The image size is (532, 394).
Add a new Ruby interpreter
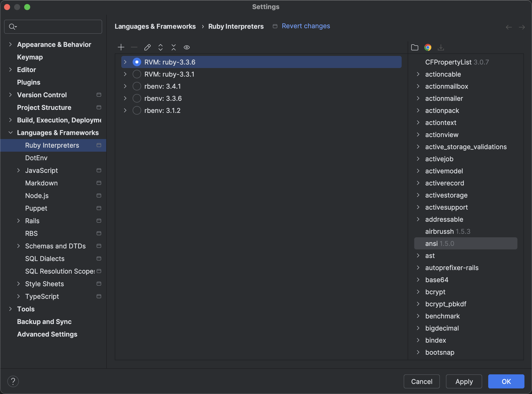click(121, 47)
